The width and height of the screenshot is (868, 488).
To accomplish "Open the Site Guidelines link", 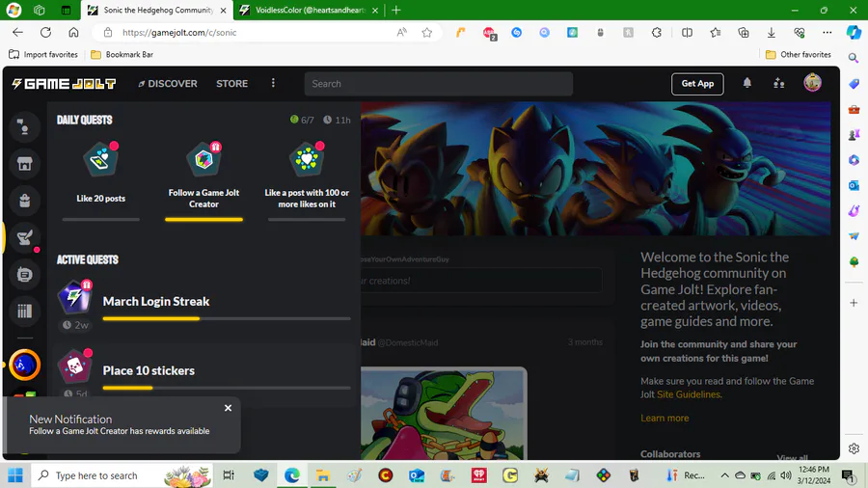I will coord(688,394).
